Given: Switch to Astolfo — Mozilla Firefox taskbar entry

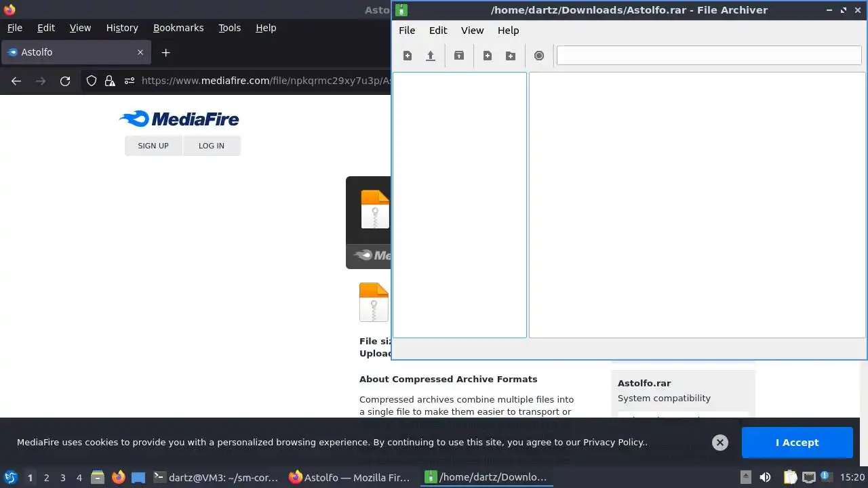Looking at the screenshot, I should tap(350, 478).
